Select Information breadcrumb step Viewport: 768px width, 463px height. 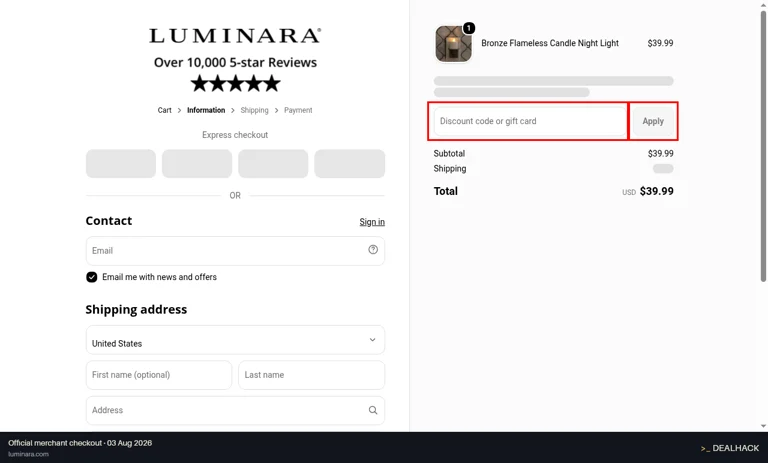(206, 110)
